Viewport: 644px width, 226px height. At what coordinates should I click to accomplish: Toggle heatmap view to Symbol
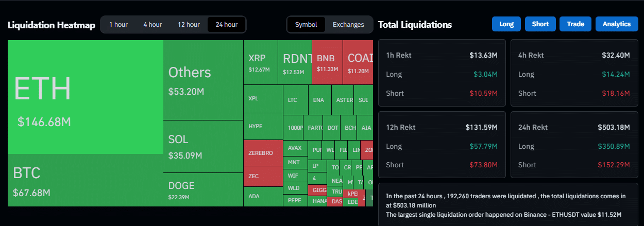[306, 25]
